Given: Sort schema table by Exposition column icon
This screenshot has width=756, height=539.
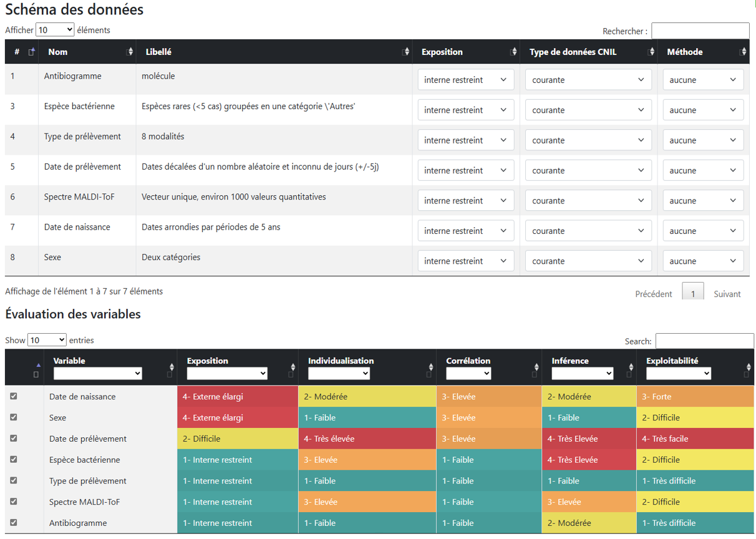Looking at the screenshot, I should pos(514,52).
